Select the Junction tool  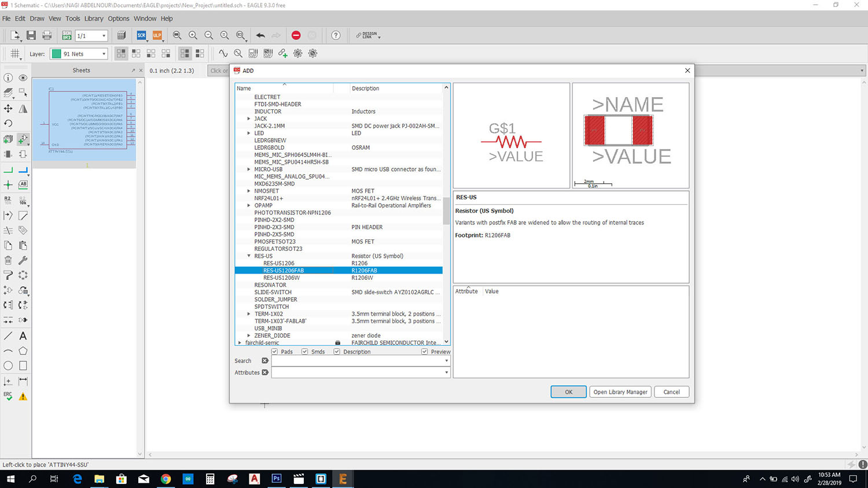(x=8, y=184)
